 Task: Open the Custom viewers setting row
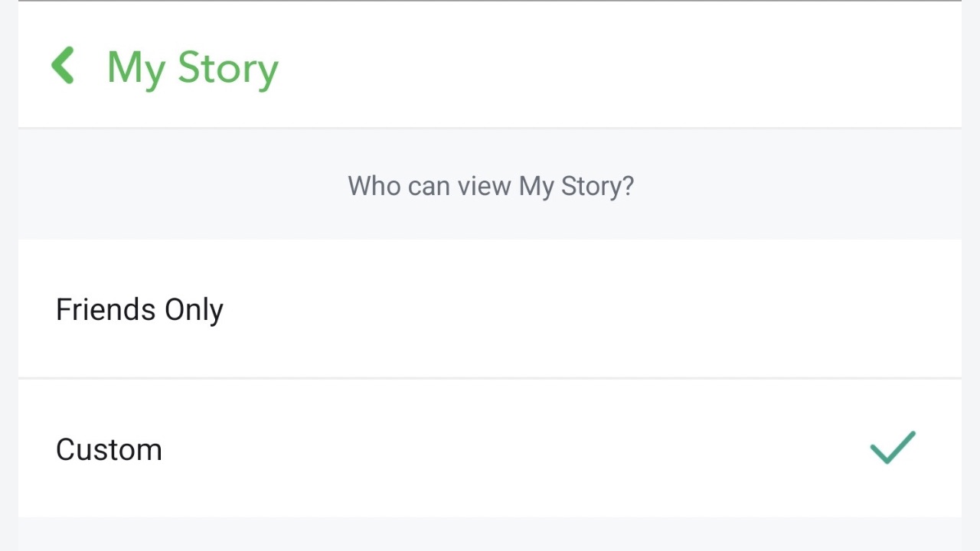[490, 448]
